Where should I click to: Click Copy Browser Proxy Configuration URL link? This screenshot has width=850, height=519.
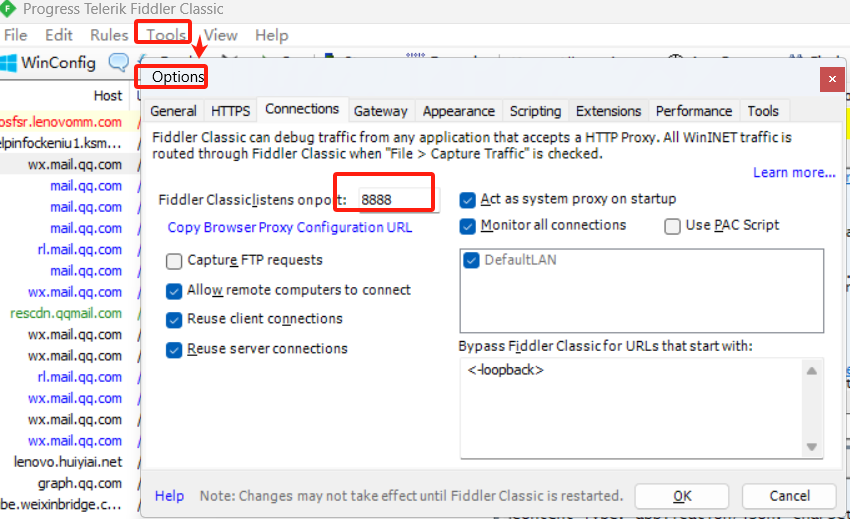pos(289,227)
